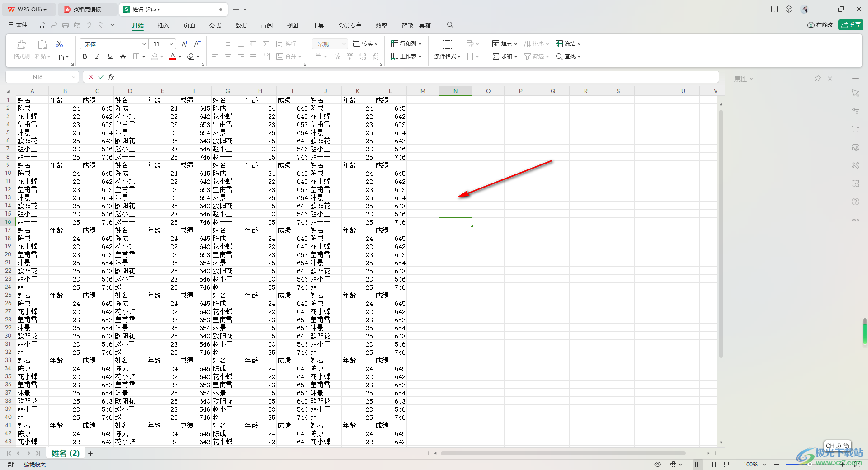This screenshot has height=470, width=868.
Task: Click the increase indent icon
Action: (266, 44)
